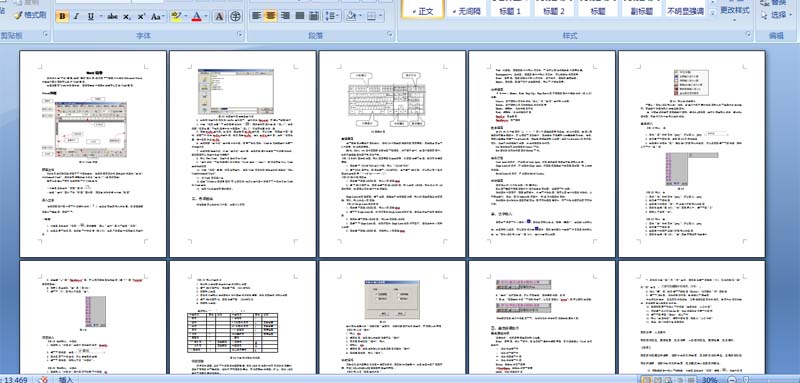The image size is (800, 383).
Task: Toggle Bold formatting in the ribbon
Action: (62, 16)
